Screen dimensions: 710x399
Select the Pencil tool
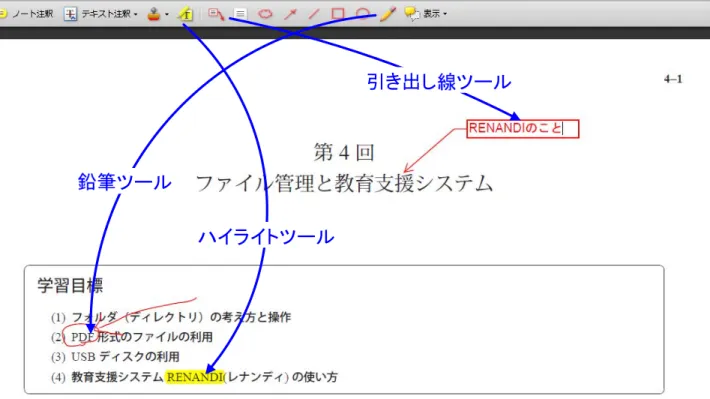point(388,14)
